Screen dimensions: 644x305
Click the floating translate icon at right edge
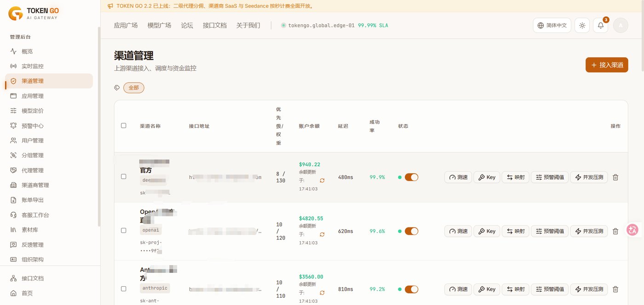coord(632,230)
